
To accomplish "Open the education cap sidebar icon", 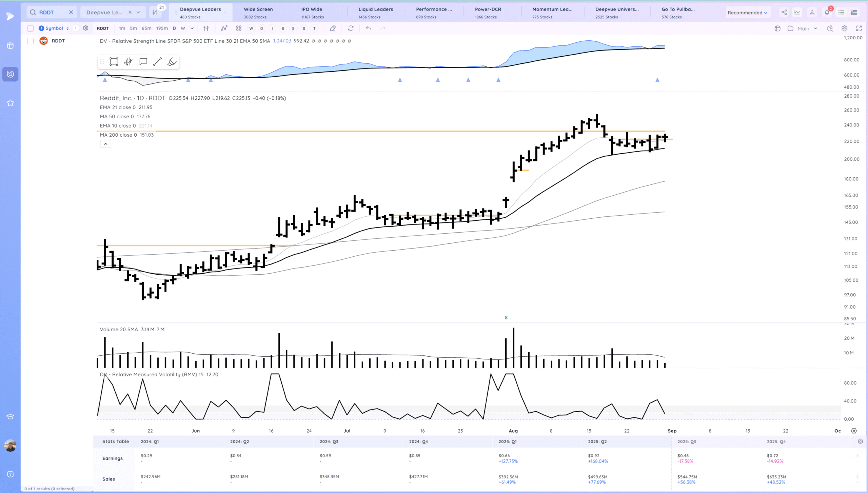I will click(10, 417).
